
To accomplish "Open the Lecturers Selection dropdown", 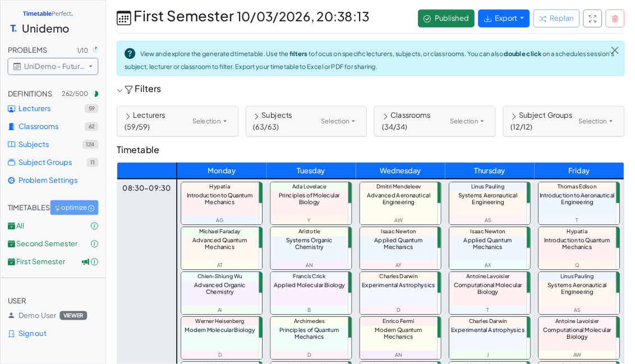I will click(x=209, y=121).
